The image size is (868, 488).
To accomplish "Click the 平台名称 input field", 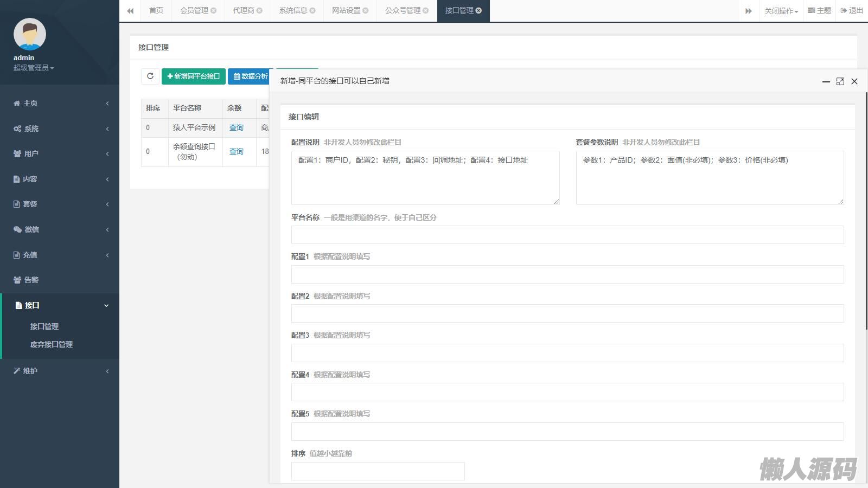I will [x=567, y=235].
